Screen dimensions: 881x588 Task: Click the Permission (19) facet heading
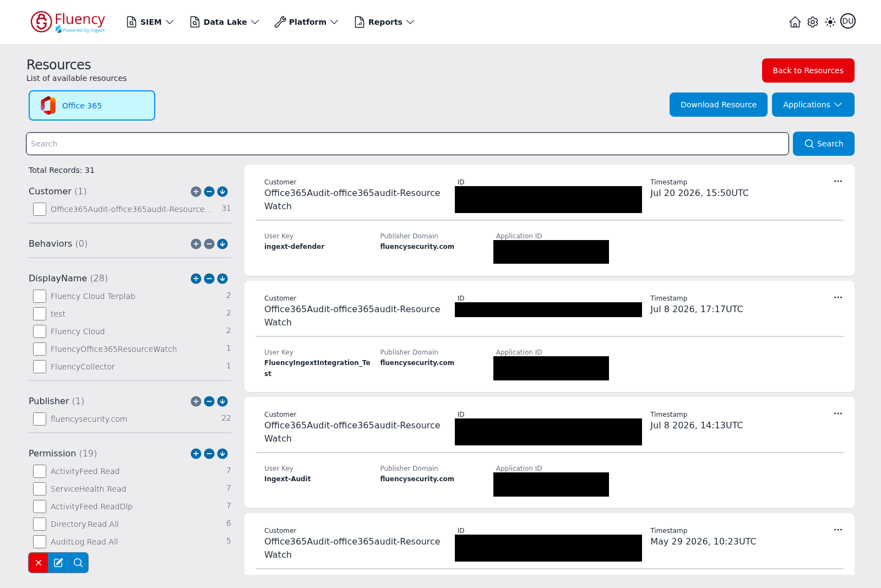pos(63,454)
